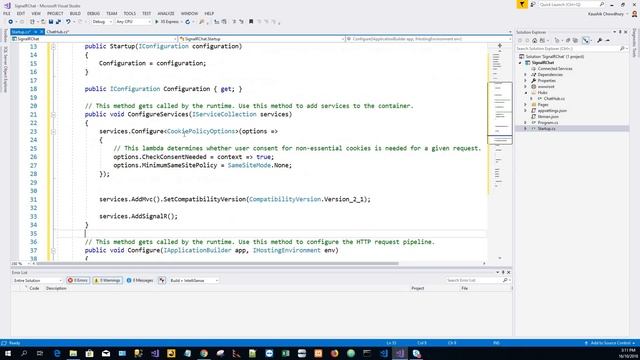
Task: Open the DEBUG menu
Action: (x=93, y=13)
